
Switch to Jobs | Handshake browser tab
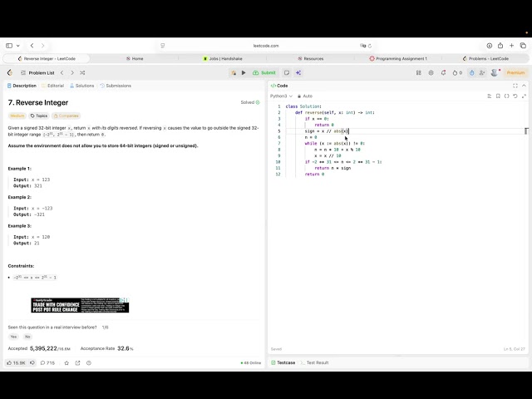(223, 58)
